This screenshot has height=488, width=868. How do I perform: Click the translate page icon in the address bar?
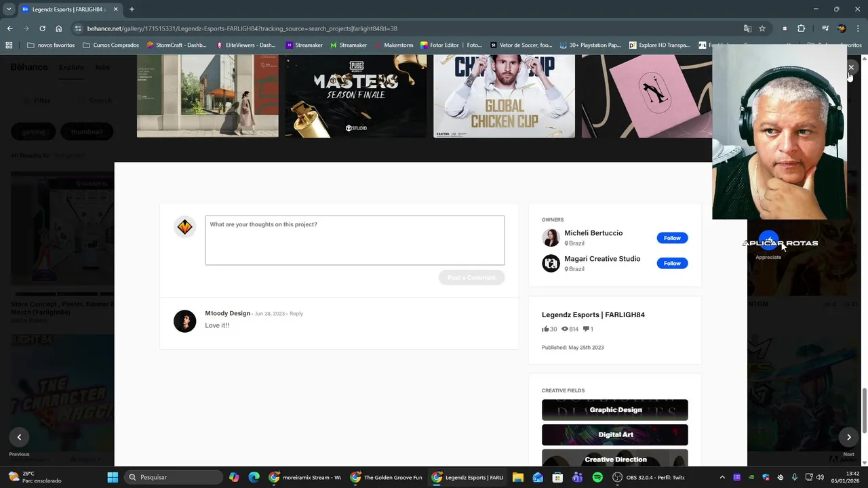[x=747, y=28]
